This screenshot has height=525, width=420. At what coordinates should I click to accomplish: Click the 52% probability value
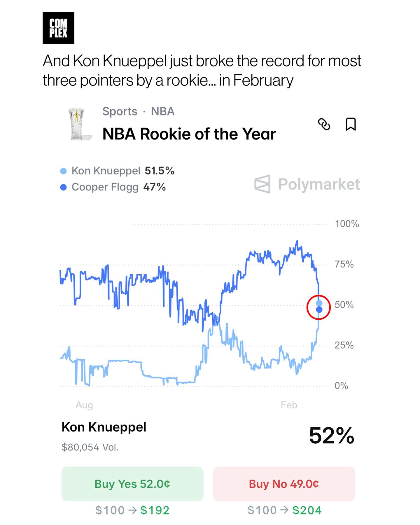pyautogui.click(x=331, y=436)
